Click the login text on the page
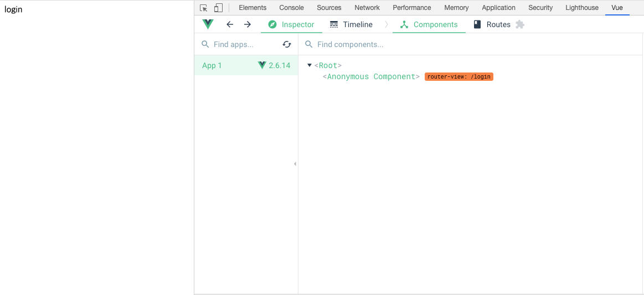 click(13, 9)
